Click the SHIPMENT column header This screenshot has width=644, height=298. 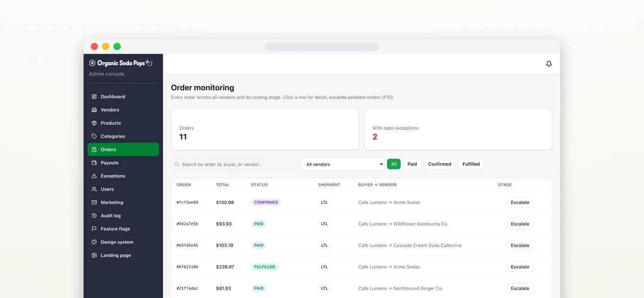click(x=329, y=185)
